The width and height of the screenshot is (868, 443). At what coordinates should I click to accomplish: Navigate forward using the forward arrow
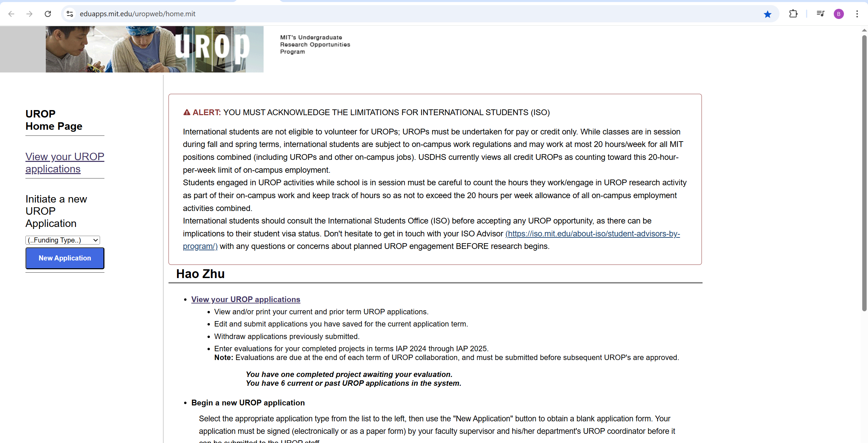(29, 14)
